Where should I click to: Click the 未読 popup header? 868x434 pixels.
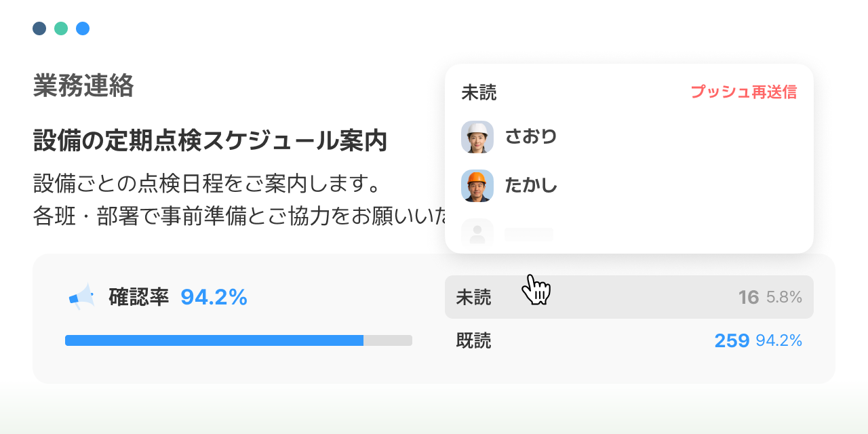tap(479, 92)
